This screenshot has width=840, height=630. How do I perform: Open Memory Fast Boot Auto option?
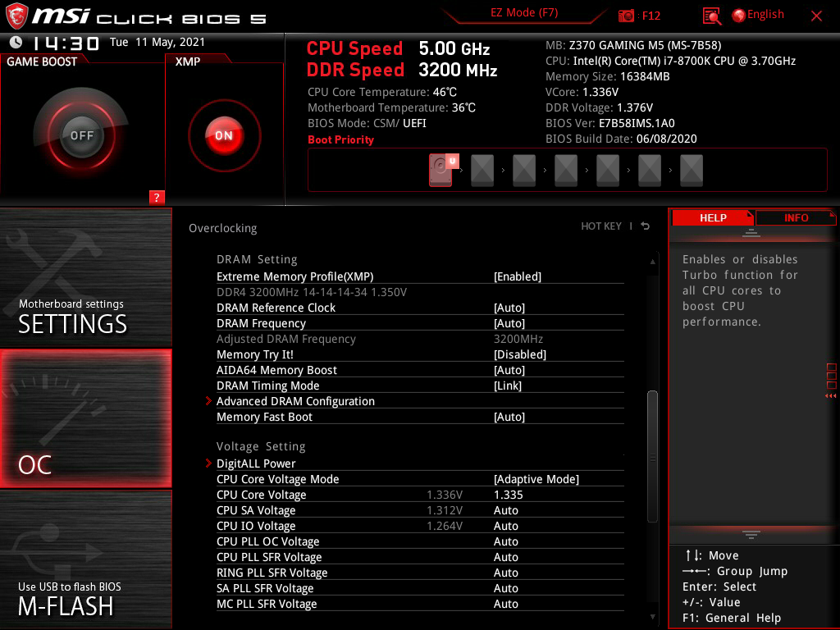pos(509,417)
